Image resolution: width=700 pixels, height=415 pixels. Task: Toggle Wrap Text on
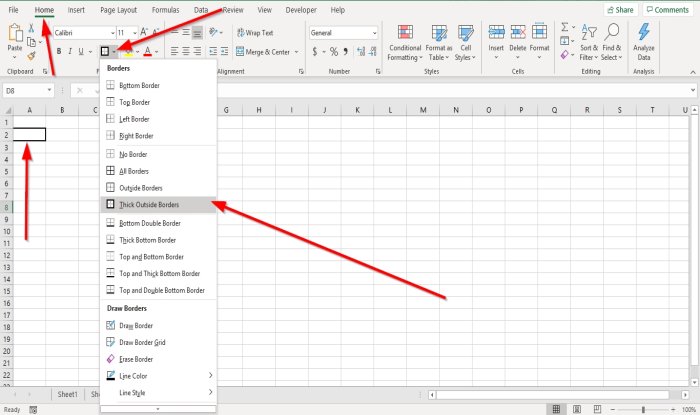(x=255, y=33)
